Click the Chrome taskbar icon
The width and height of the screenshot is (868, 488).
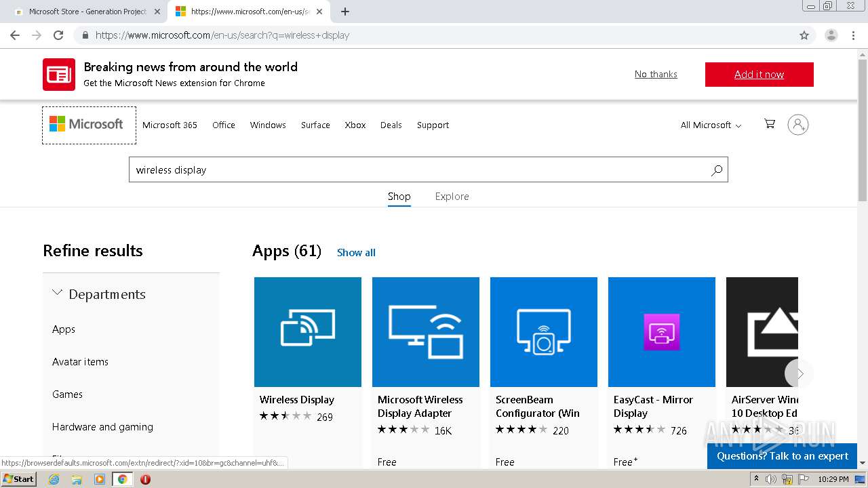point(122,479)
